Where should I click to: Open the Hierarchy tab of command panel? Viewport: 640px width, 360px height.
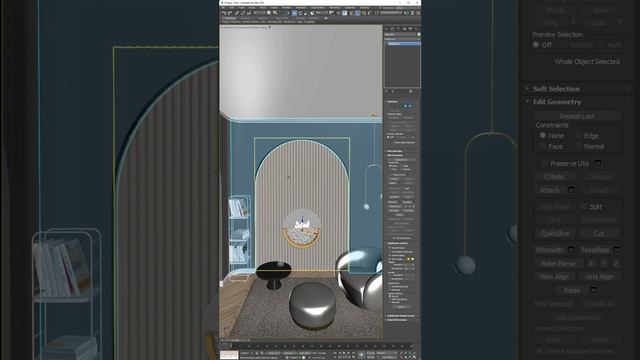coord(398,29)
